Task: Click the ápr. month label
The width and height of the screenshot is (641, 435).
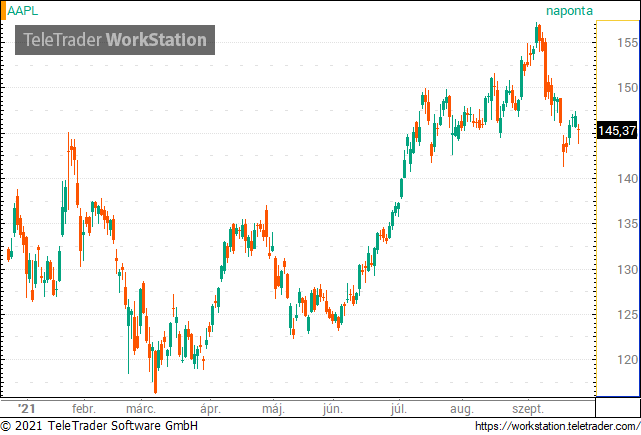Action: 210,408
